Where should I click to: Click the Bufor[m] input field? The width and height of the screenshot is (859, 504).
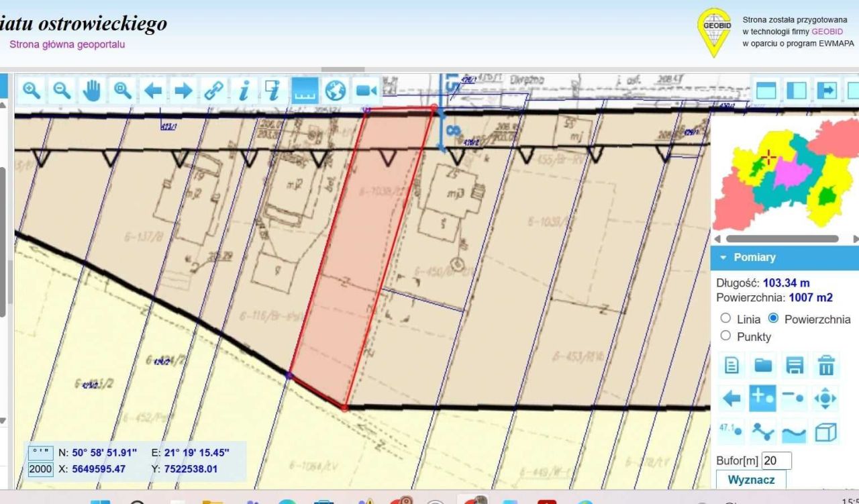[x=777, y=461]
